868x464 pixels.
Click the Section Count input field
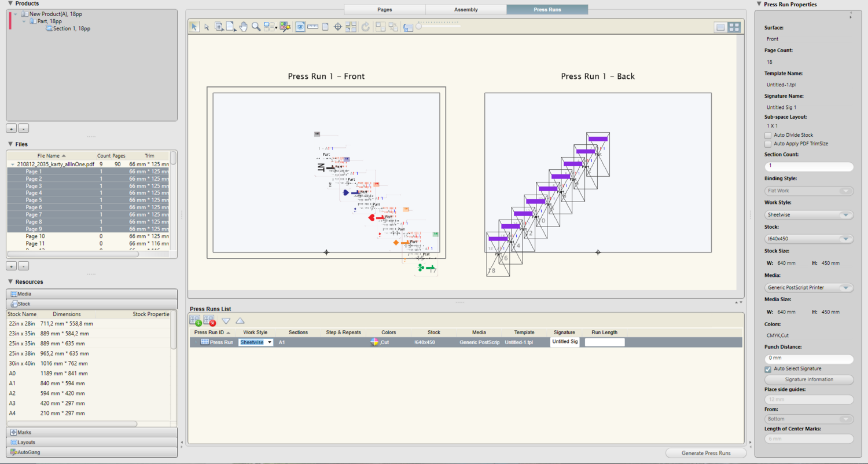809,166
